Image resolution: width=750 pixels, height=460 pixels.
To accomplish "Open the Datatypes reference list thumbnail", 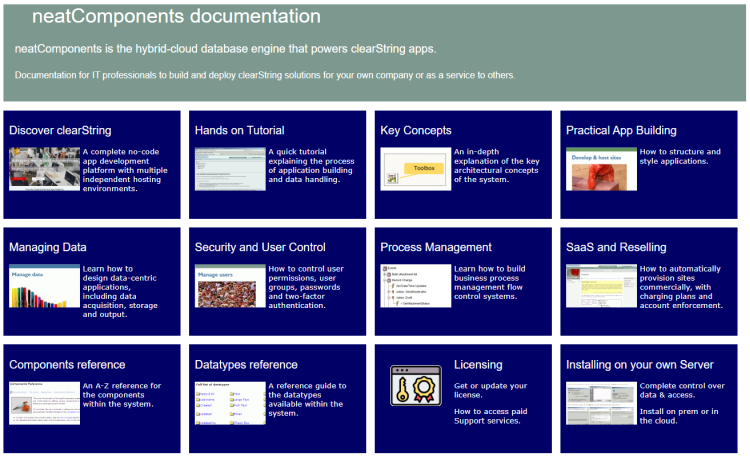I will [230, 403].
